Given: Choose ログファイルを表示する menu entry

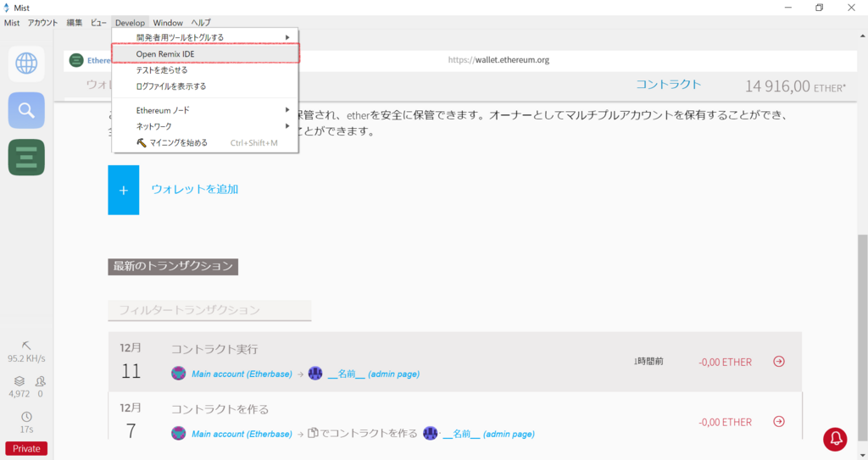Looking at the screenshot, I should click(205, 86).
